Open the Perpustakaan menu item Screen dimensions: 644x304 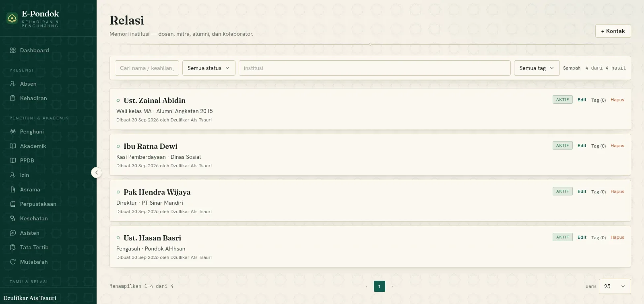point(48,204)
